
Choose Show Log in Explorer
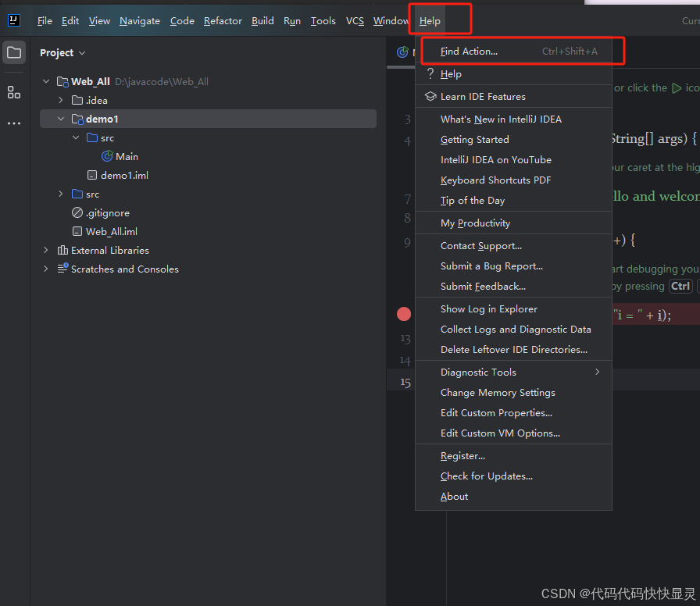513,308
